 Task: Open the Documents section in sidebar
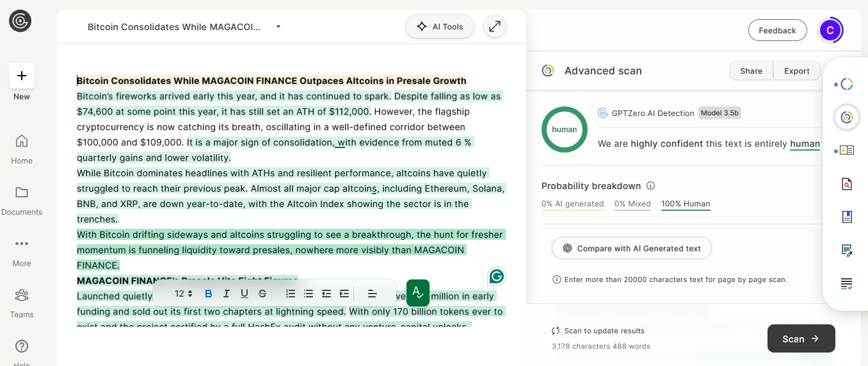pos(22,200)
